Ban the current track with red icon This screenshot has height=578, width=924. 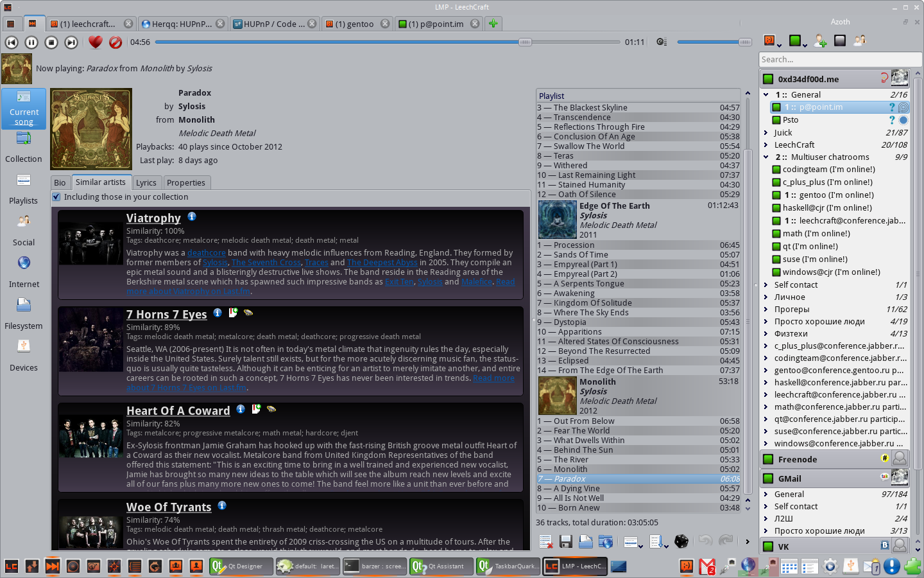coord(116,42)
